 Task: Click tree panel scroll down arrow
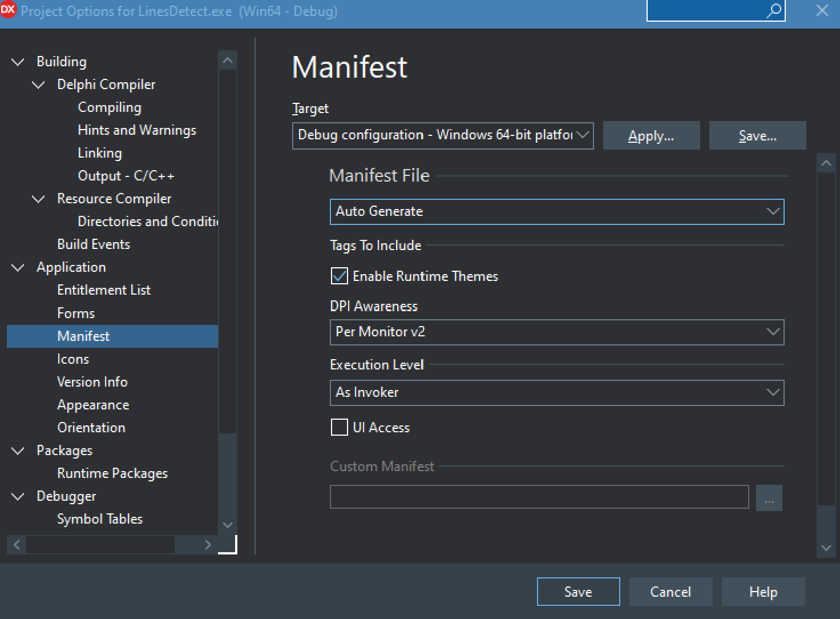pyautogui.click(x=228, y=525)
